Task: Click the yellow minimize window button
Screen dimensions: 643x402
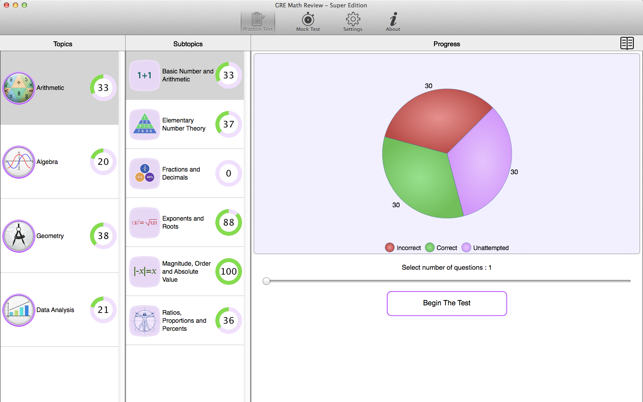Action: tap(15, 5)
